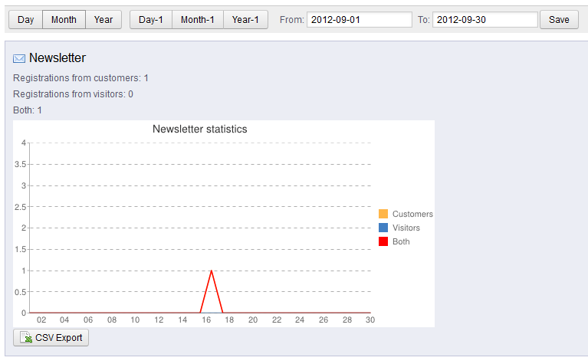Focus the To date field
The width and height of the screenshot is (588, 364).
click(x=485, y=19)
